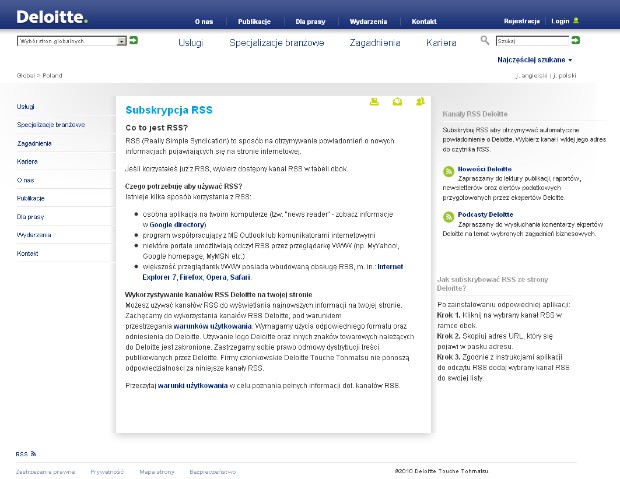Open the Firefox link
Viewport: 620px width, 479px height.
pyautogui.click(x=191, y=277)
